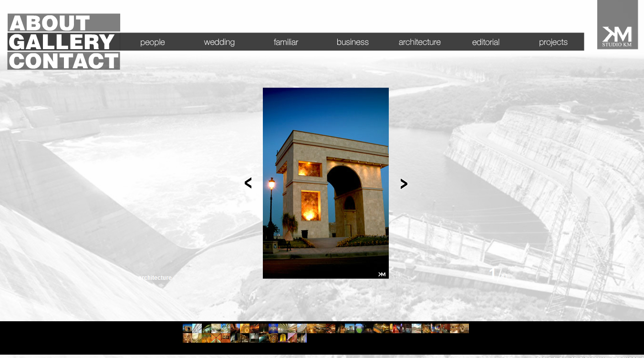Click the large arch photo in the center

pos(325,183)
